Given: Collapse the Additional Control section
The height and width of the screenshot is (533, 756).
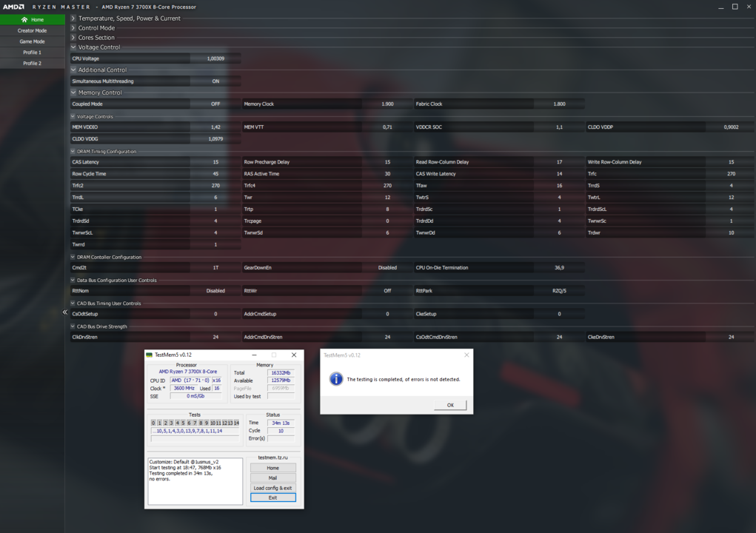Looking at the screenshot, I should [x=73, y=70].
